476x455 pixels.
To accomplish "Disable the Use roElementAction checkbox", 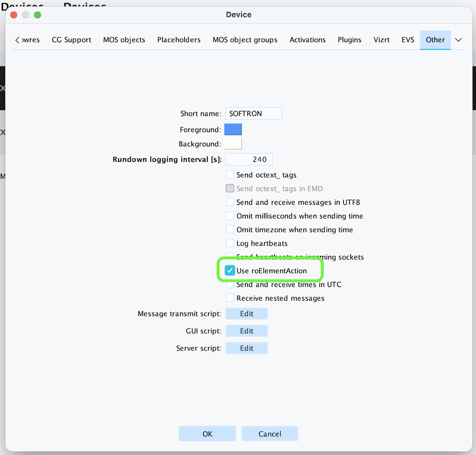I will [x=230, y=270].
